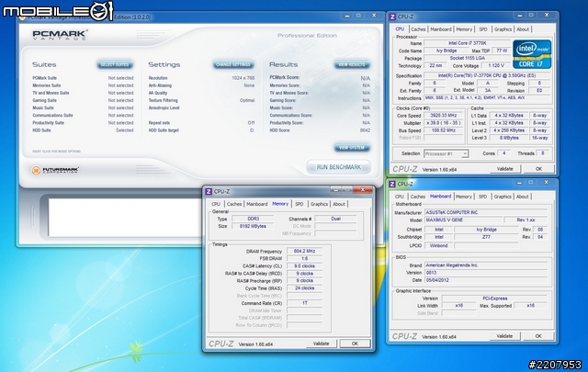The width and height of the screenshot is (588, 372).
Task: Click the Core Speed value 3920.33 MHz
Action: coord(443,116)
